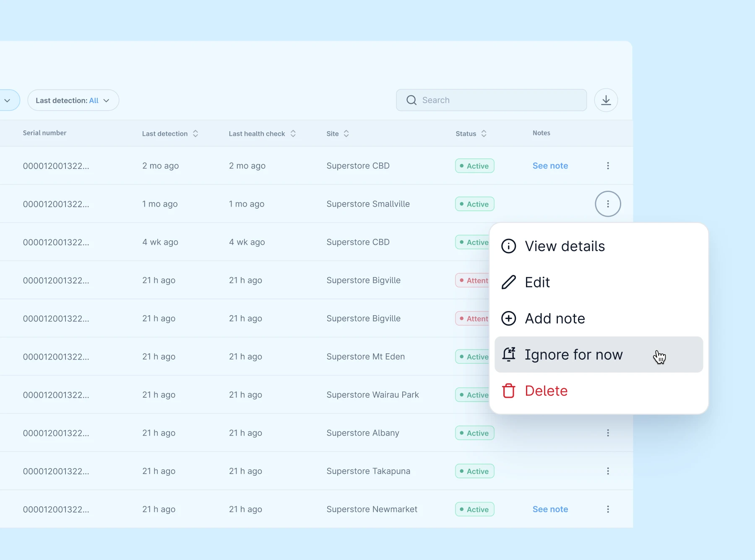The height and width of the screenshot is (560, 755).
Task: Click Active badge on Superstore Smallville row
Action: (475, 204)
